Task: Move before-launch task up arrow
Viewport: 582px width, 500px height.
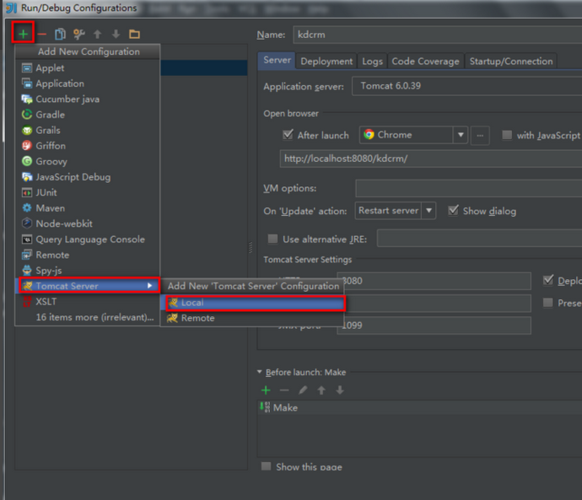Action: tap(321, 390)
